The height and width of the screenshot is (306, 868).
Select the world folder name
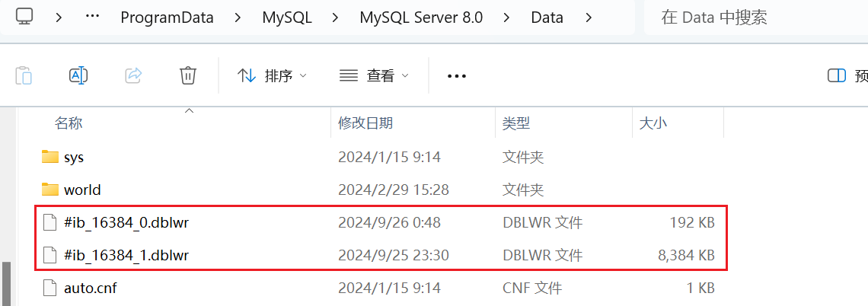pos(82,190)
